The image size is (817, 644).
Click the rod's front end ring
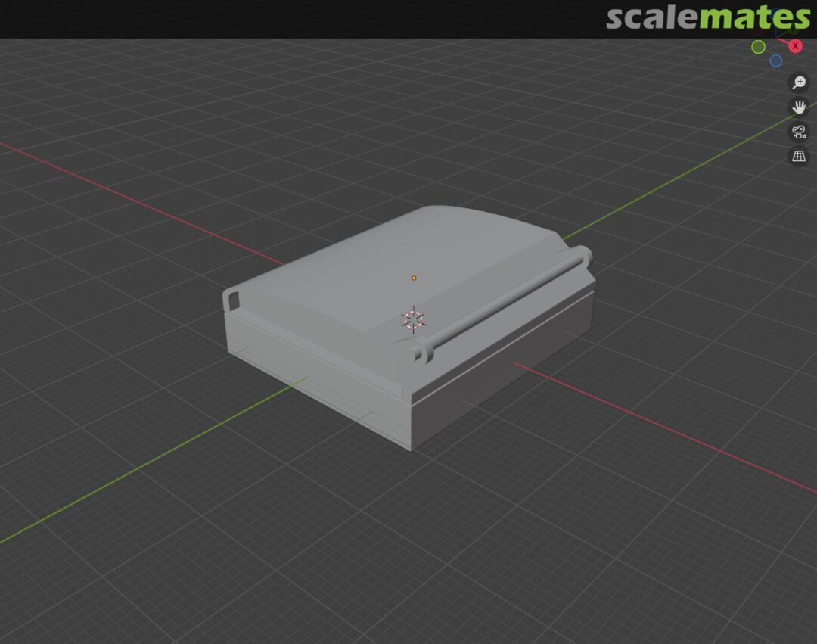424,352
